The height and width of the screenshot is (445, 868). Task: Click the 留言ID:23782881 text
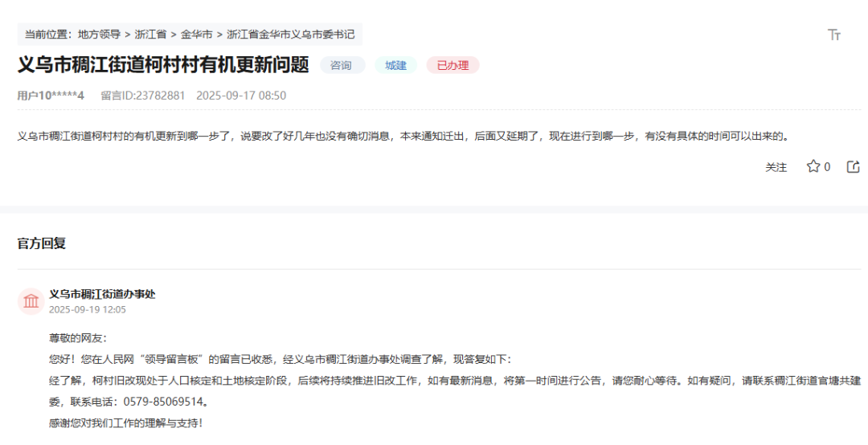pos(142,96)
